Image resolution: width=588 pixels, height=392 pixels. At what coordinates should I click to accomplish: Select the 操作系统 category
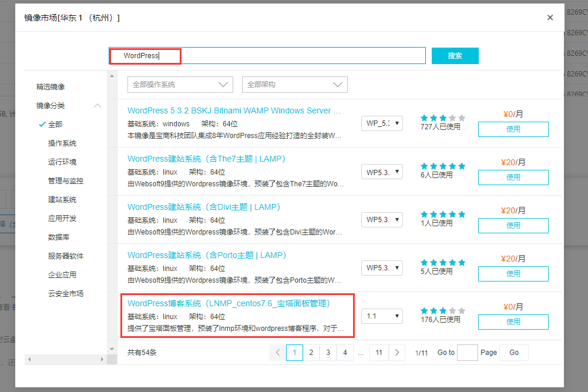coord(62,143)
